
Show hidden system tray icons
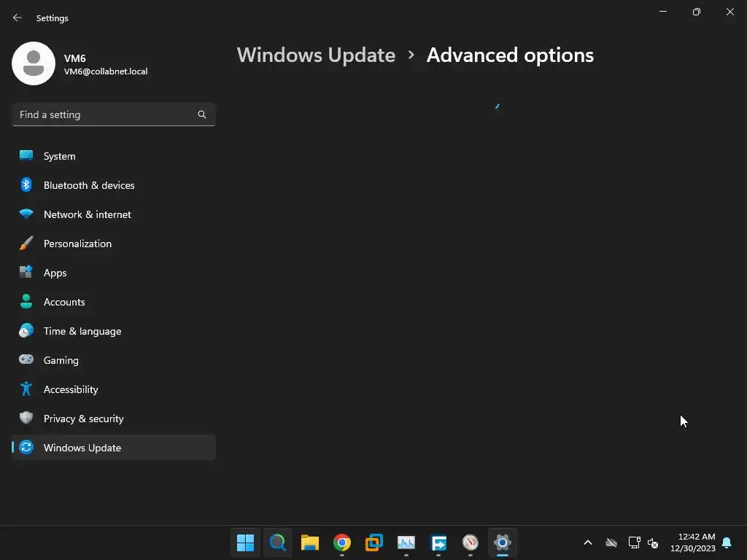pos(588,542)
